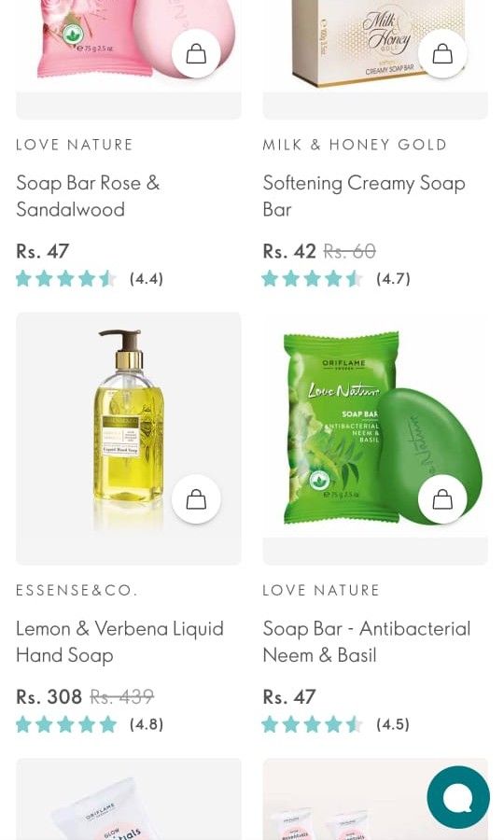The image size is (504, 840).
Task: Open the teal chat support bubble
Action: pos(458,797)
